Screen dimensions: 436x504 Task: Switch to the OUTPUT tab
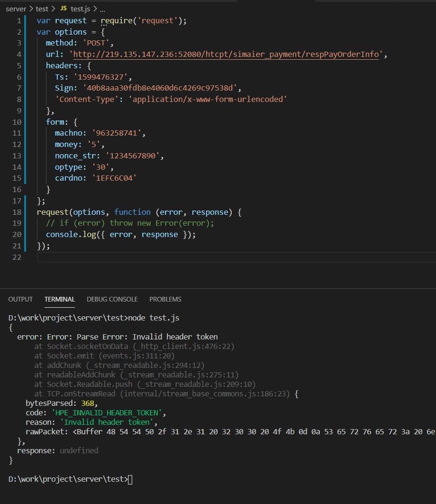pos(20,299)
